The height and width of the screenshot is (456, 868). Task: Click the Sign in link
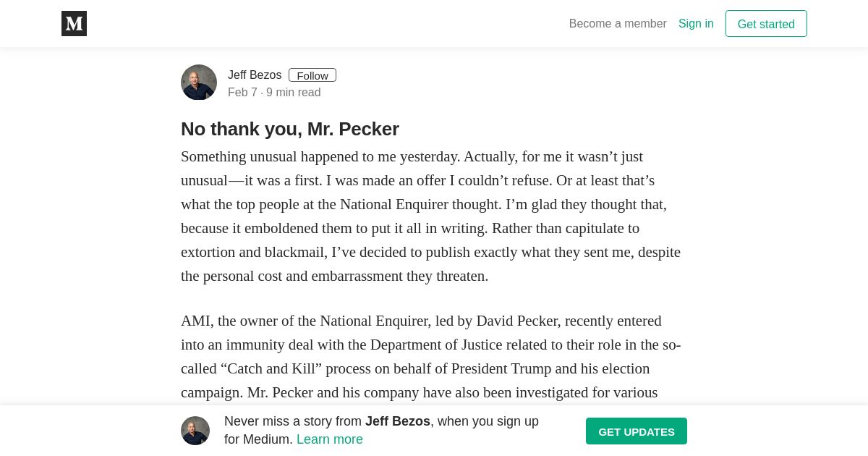point(696,24)
